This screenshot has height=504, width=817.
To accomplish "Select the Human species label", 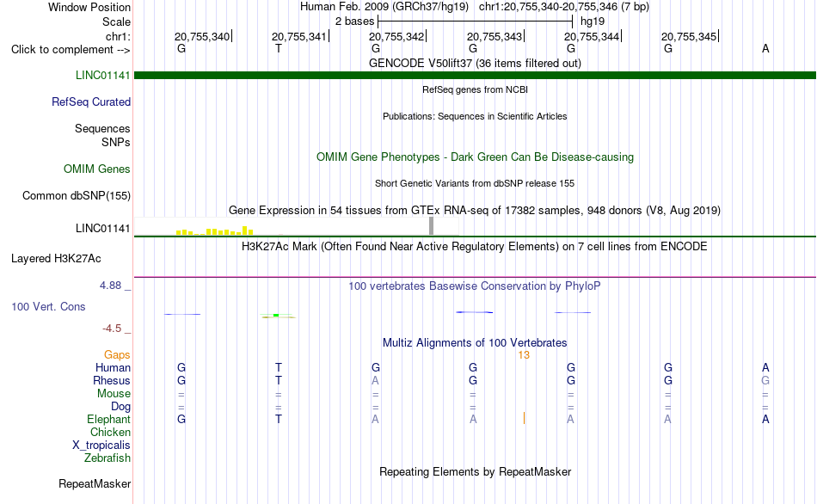I will tap(113, 368).
